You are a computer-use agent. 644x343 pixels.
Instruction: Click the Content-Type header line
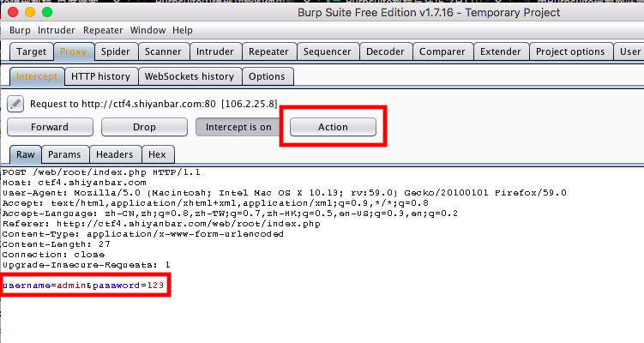click(143, 234)
